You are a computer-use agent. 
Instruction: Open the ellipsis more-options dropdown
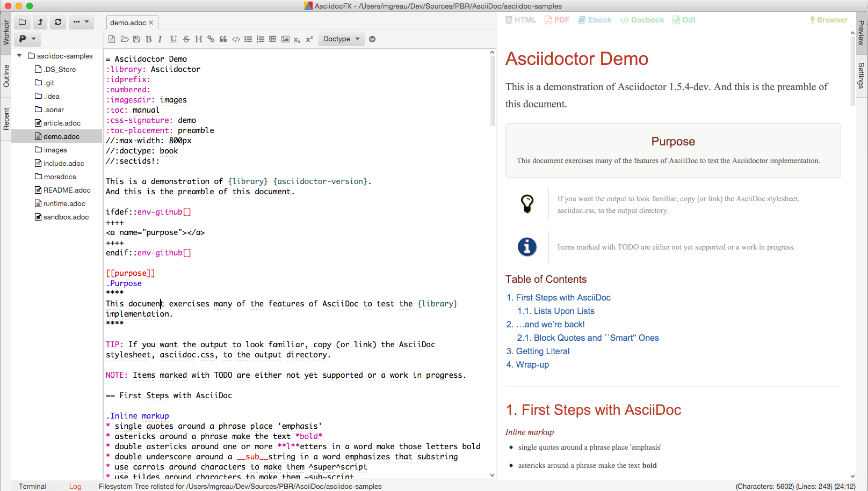pyautogui.click(x=81, y=22)
